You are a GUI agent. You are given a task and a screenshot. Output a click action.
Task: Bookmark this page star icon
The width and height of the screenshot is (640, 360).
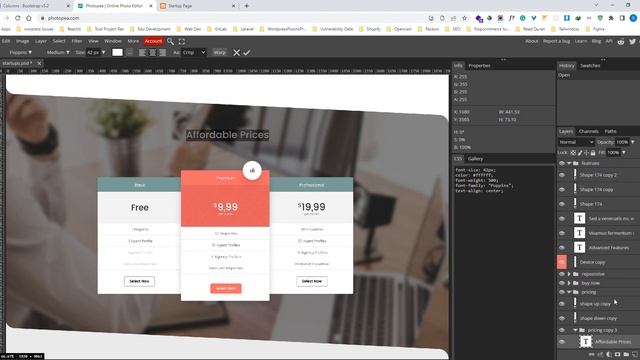[x=464, y=18]
